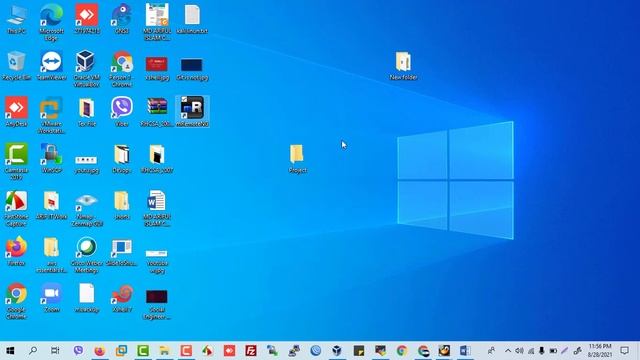
Task: Switch to AnyDesk in the taskbar
Action: (x=229, y=351)
